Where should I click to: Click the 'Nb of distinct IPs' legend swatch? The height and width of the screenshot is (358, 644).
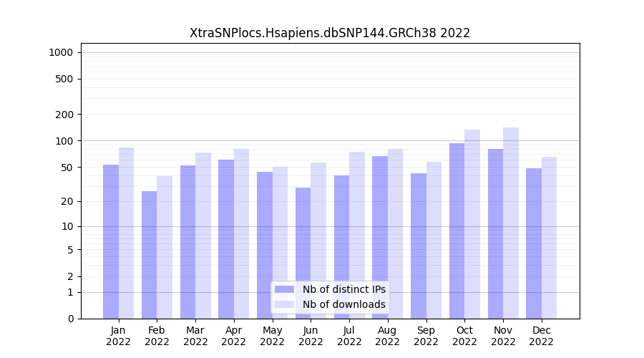point(284,289)
